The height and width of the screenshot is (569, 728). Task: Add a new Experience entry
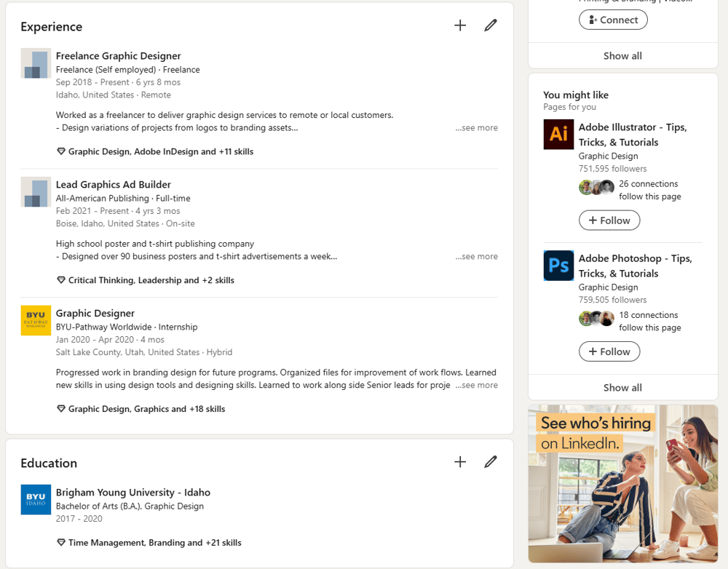point(460,25)
